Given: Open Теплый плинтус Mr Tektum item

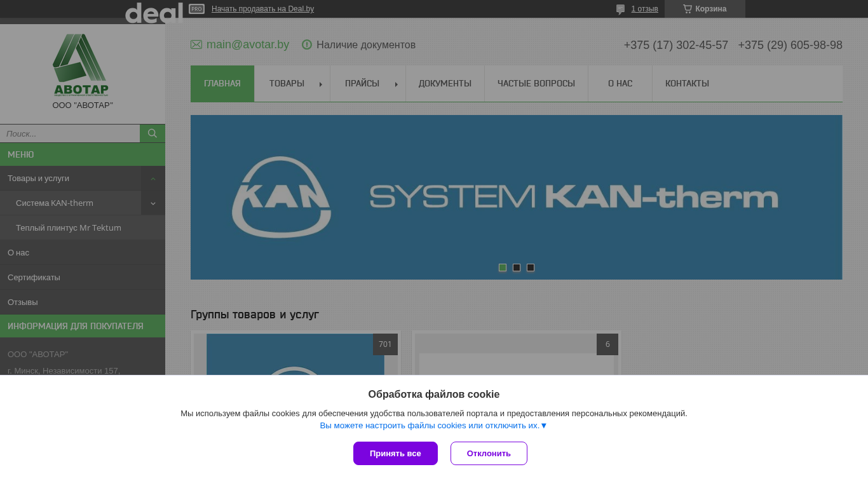Looking at the screenshot, I should tap(83, 228).
